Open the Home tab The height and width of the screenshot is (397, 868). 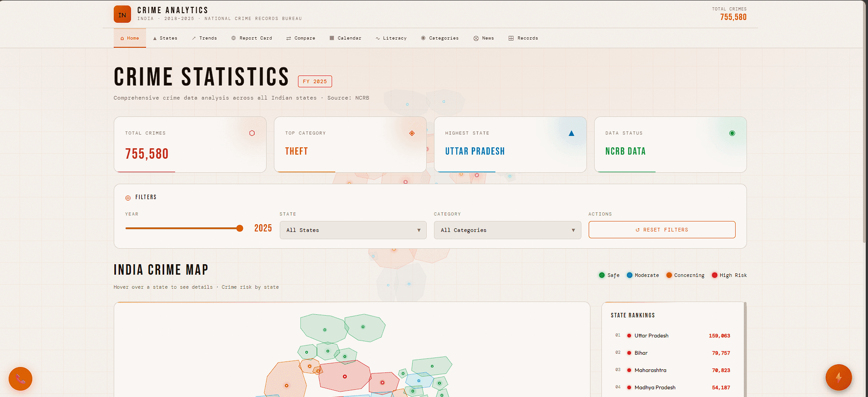[130, 38]
